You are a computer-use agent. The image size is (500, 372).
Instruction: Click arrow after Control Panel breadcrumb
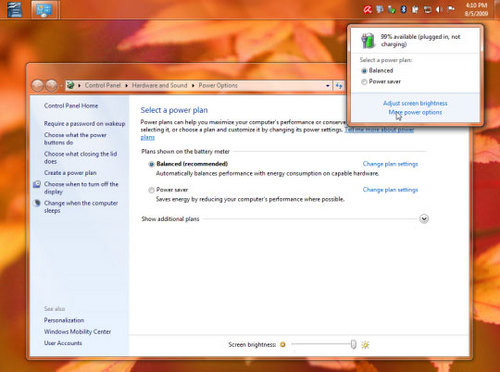coord(126,86)
